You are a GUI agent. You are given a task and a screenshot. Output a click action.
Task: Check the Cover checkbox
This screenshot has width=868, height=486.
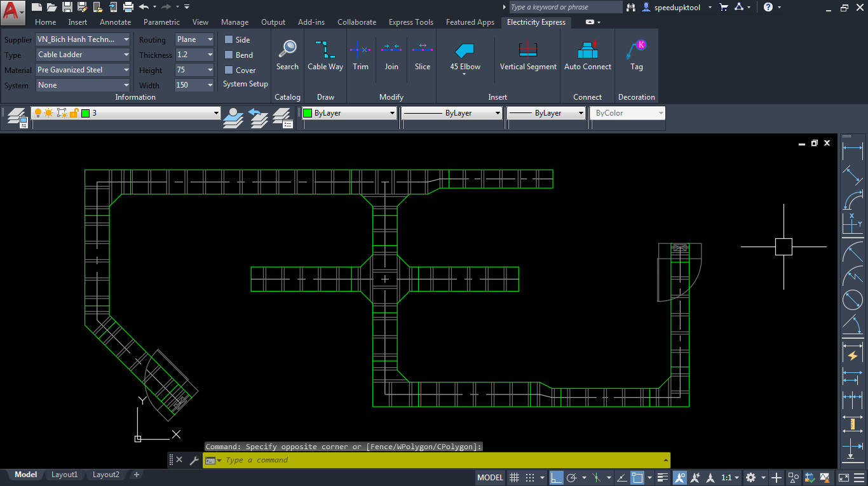pyautogui.click(x=229, y=70)
